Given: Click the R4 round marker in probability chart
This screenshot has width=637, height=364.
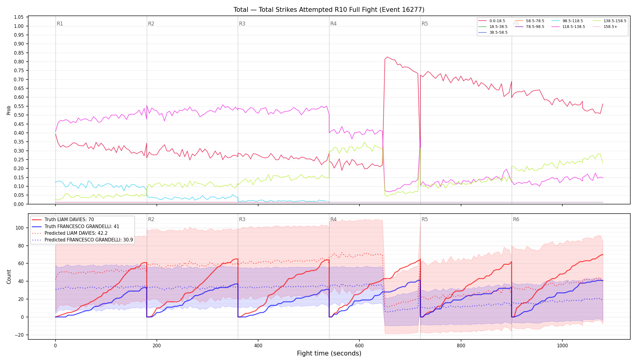Looking at the screenshot, I should click(x=333, y=24).
